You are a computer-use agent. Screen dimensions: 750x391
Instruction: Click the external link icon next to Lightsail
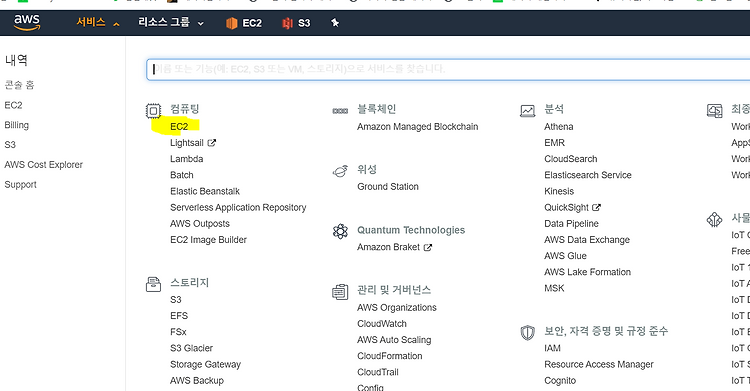pos(212,143)
